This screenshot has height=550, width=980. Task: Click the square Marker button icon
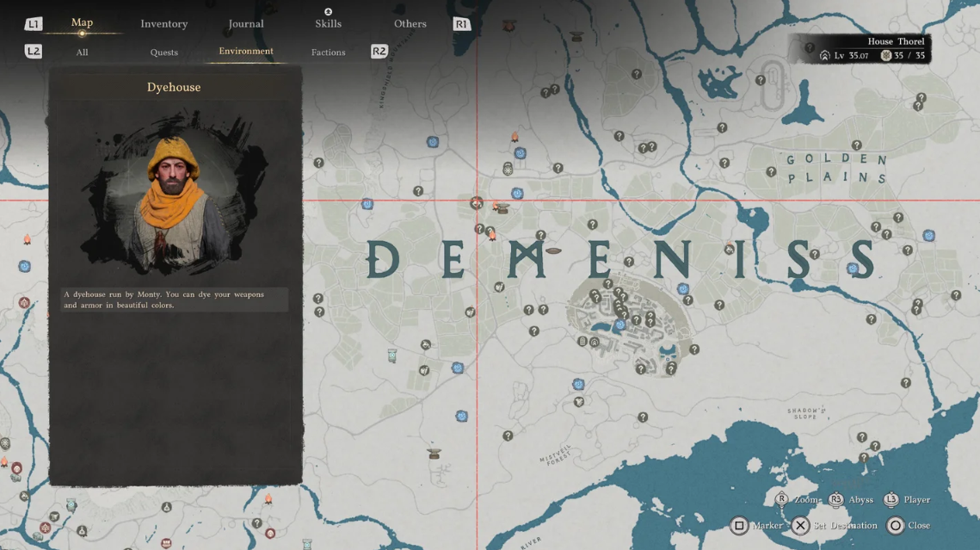point(739,525)
